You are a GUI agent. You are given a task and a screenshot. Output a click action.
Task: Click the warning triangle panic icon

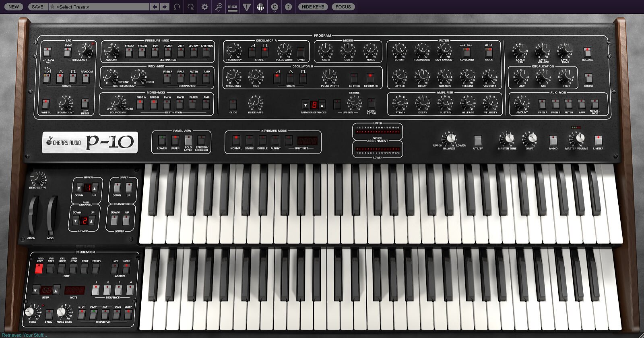(x=247, y=7)
